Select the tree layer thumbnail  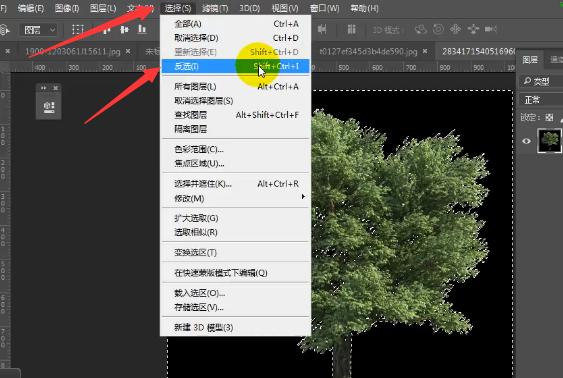(x=549, y=141)
